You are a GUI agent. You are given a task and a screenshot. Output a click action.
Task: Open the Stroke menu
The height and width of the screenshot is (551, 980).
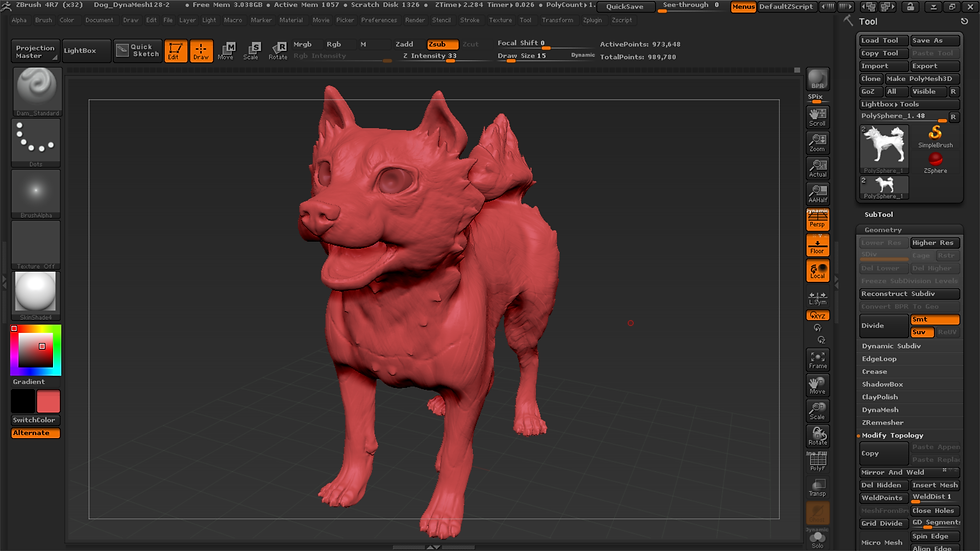coord(470,20)
